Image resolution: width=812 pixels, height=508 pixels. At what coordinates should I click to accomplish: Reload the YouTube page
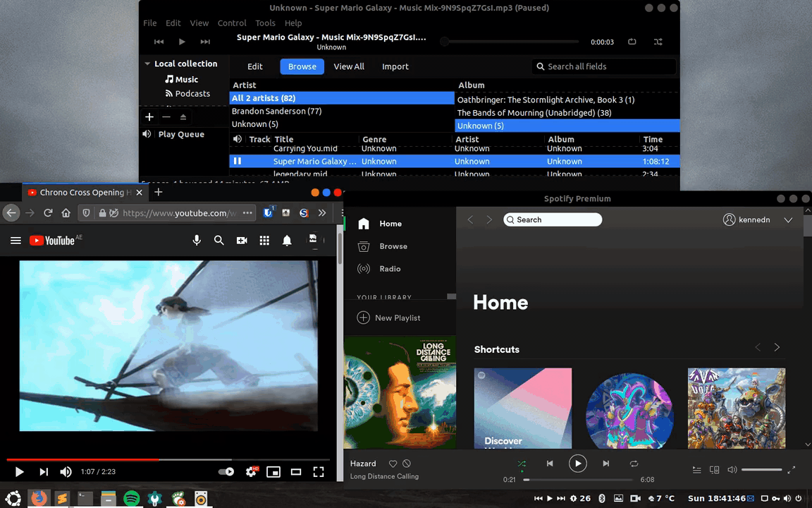click(x=48, y=212)
